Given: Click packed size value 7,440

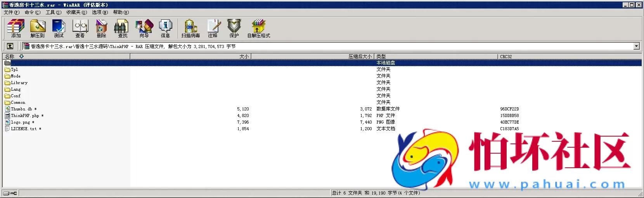Looking at the screenshot, I should tap(366, 122).
